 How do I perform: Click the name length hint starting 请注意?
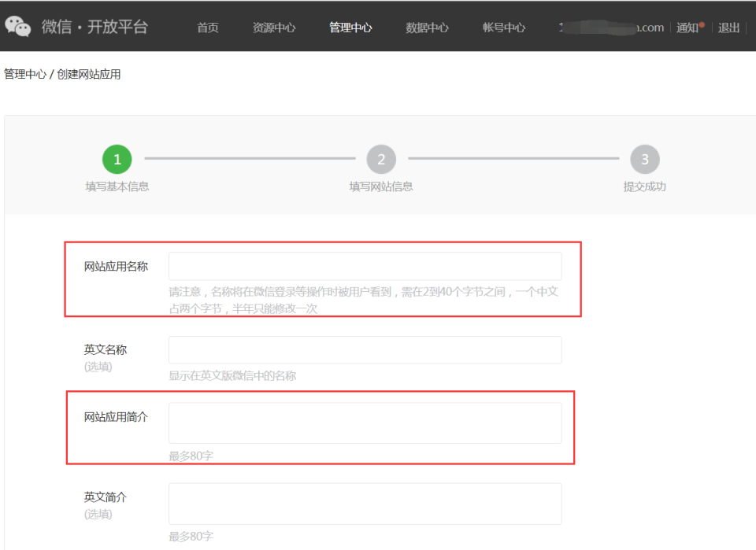[364, 300]
